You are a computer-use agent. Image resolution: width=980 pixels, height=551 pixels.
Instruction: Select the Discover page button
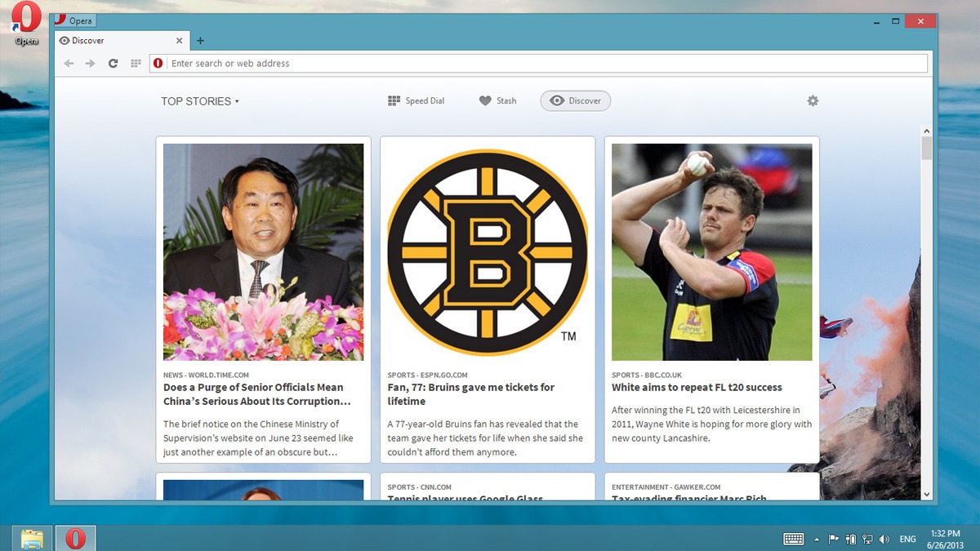(x=575, y=101)
